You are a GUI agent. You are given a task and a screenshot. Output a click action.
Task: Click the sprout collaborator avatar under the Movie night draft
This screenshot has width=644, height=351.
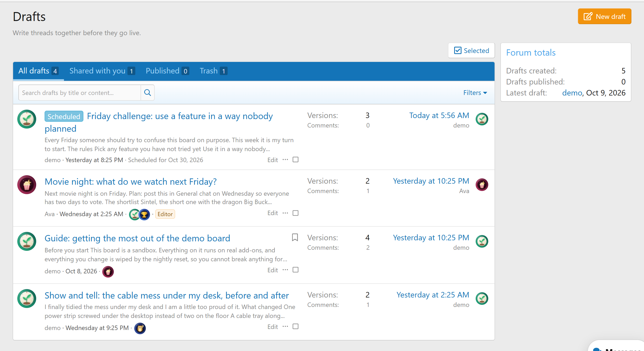coord(134,215)
